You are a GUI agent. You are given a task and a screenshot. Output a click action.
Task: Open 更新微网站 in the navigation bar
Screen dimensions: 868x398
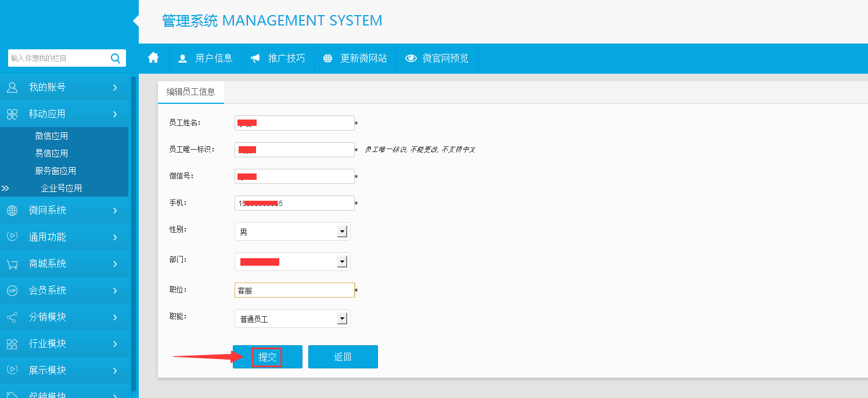pos(355,59)
